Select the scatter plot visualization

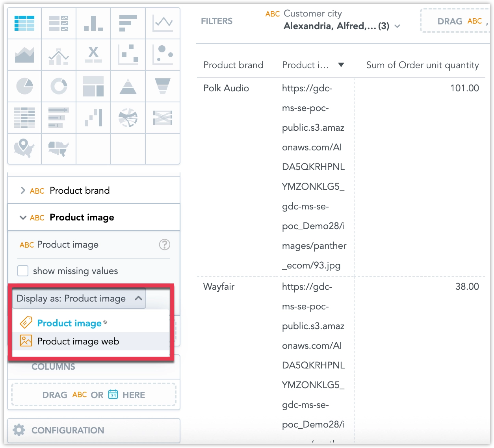128,55
